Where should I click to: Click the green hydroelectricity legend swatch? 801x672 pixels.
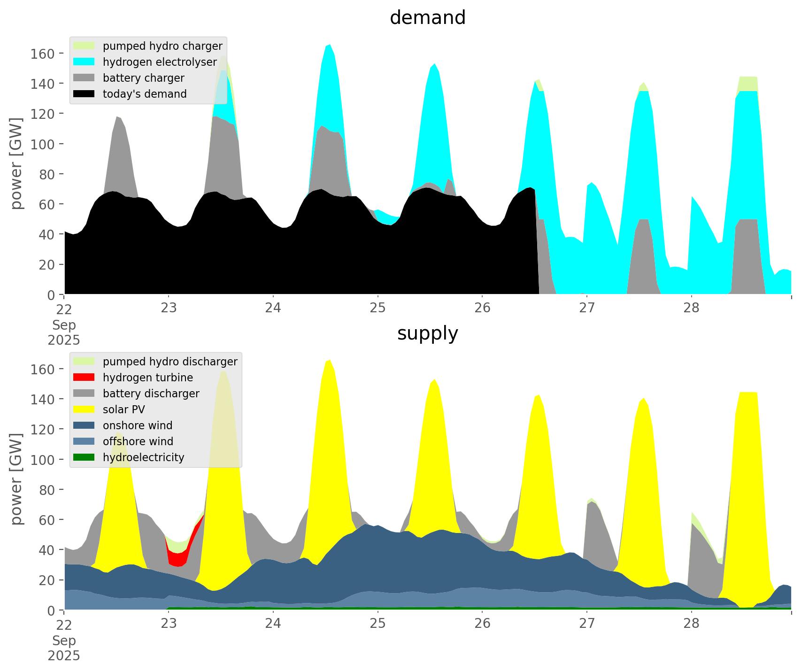(x=85, y=457)
